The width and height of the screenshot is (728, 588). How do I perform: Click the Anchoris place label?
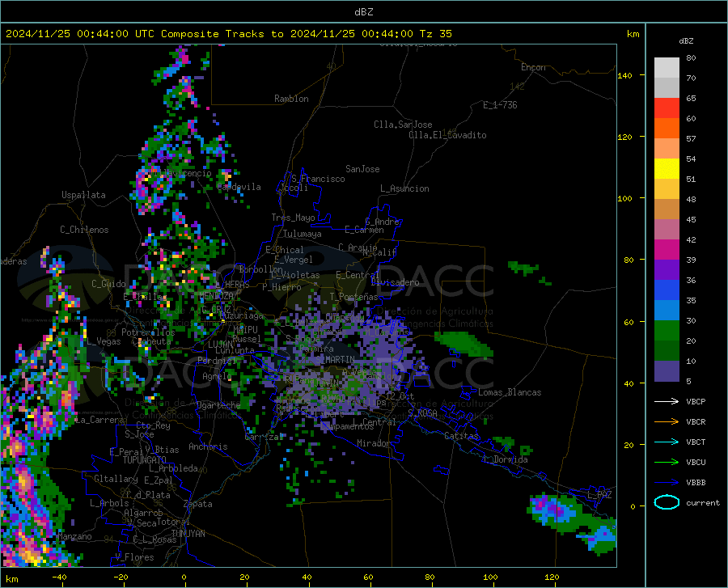pyautogui.click(x=208, y=446)
